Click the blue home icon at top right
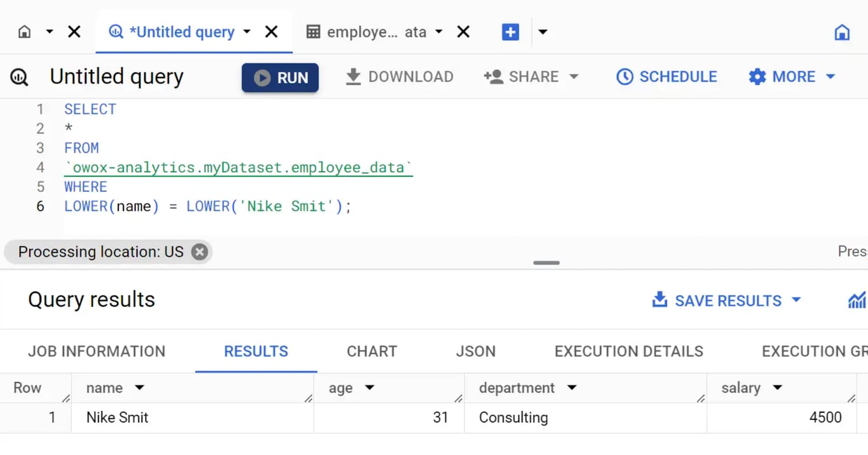Image resolution: width=868 pixels, height=455 pixels. click(842, 32)
